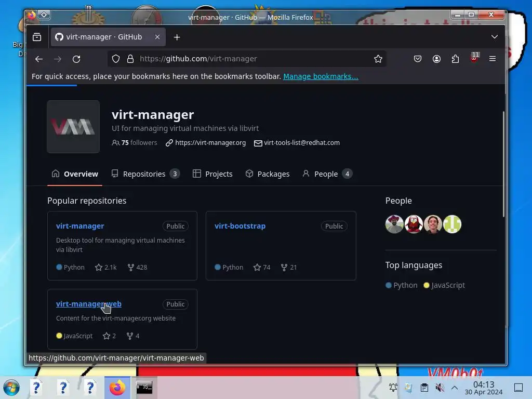Click the 21 forks of virt-bootstrap
Viewport: 532px width, 399px height.
click(x=289, y=268)
